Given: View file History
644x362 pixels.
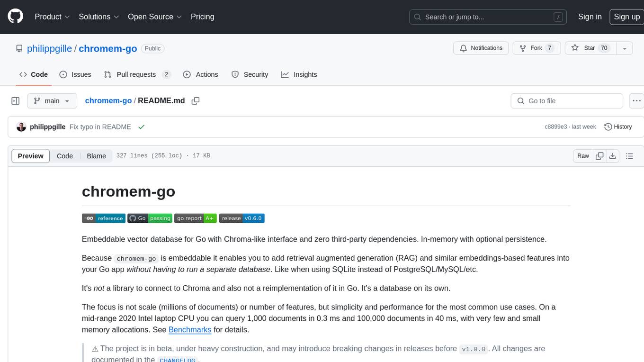Looking at the screenshot, I should tap(618, 127).
